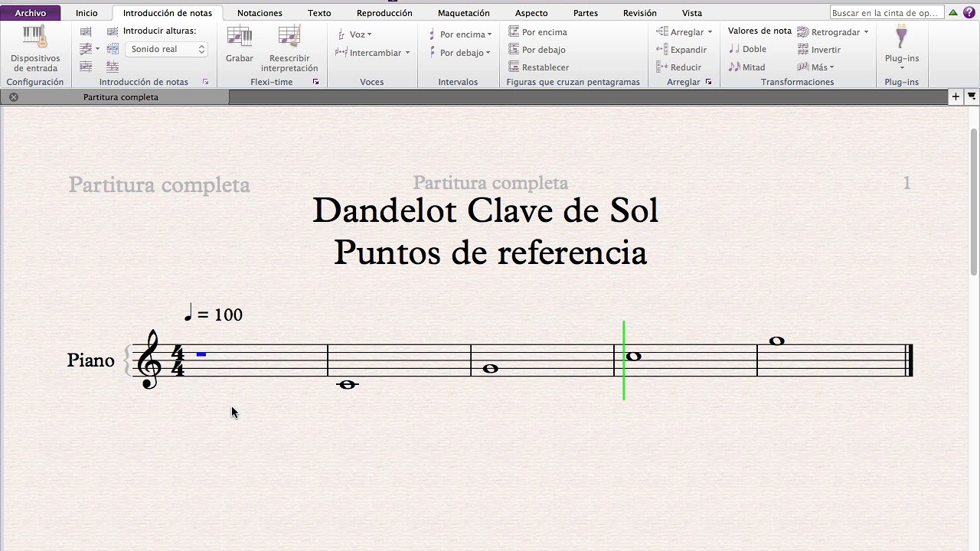Collapse ribbon with green triangle
This screenshot has width=980, height=551.
(x=952, y=12)
